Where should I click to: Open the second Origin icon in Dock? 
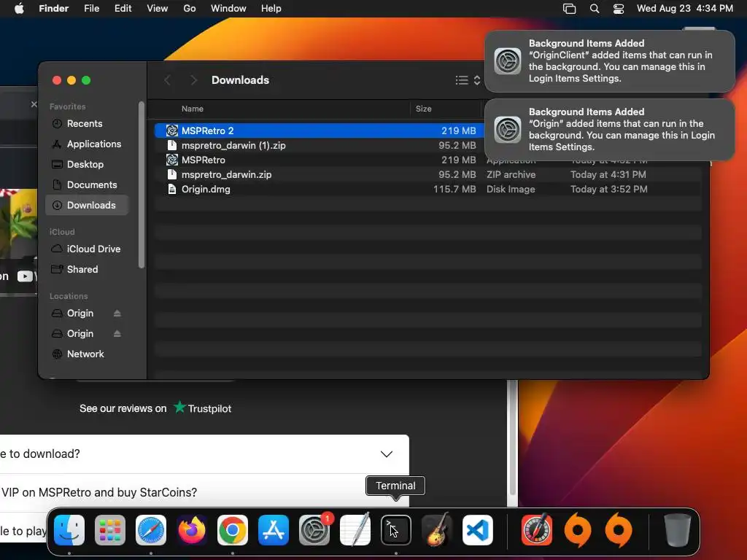point(619,530)
